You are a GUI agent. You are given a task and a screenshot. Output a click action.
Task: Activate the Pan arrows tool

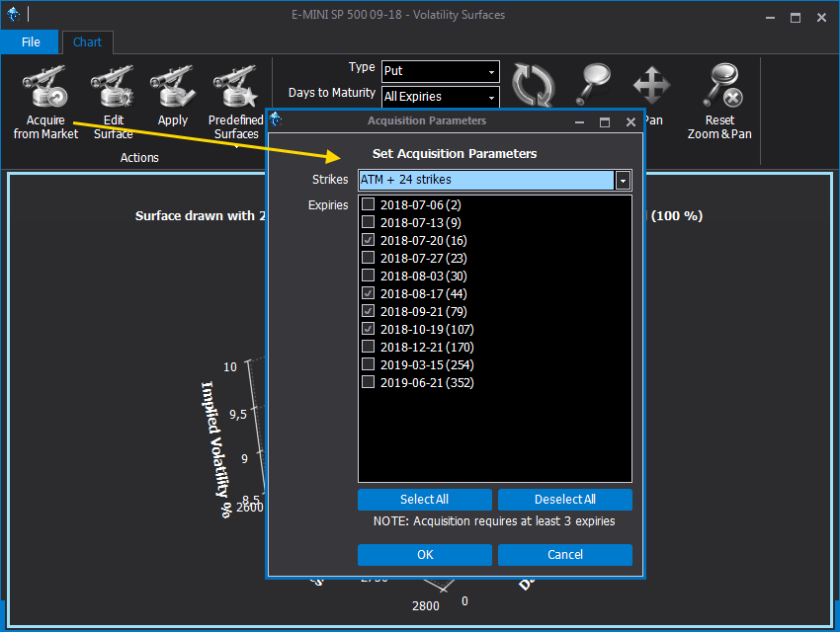[652, 86]
